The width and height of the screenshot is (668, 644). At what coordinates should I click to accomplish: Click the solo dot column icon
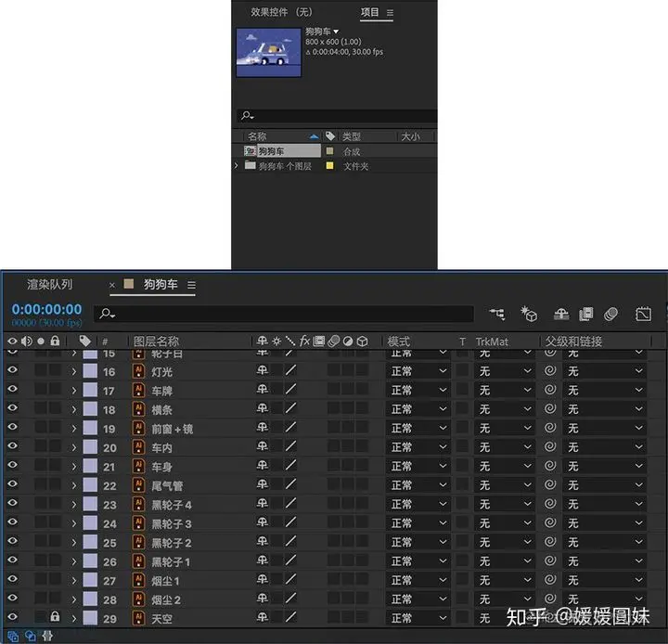click(41, 341)
